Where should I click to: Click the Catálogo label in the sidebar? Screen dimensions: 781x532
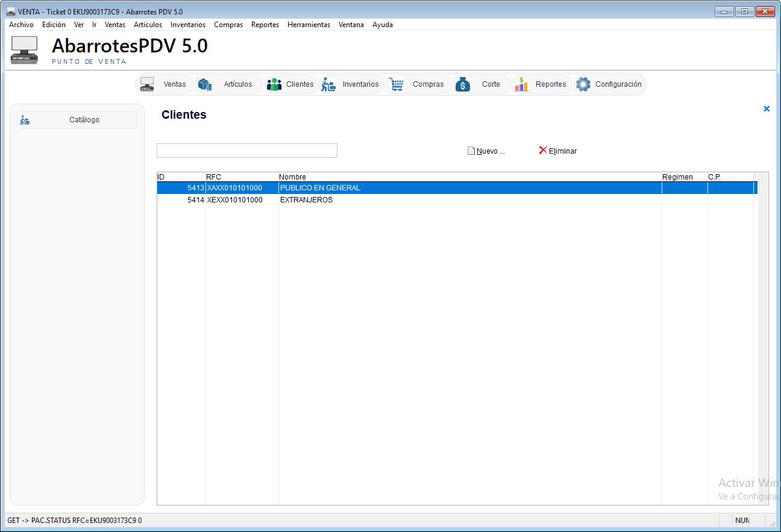click(x=84, y=120)
